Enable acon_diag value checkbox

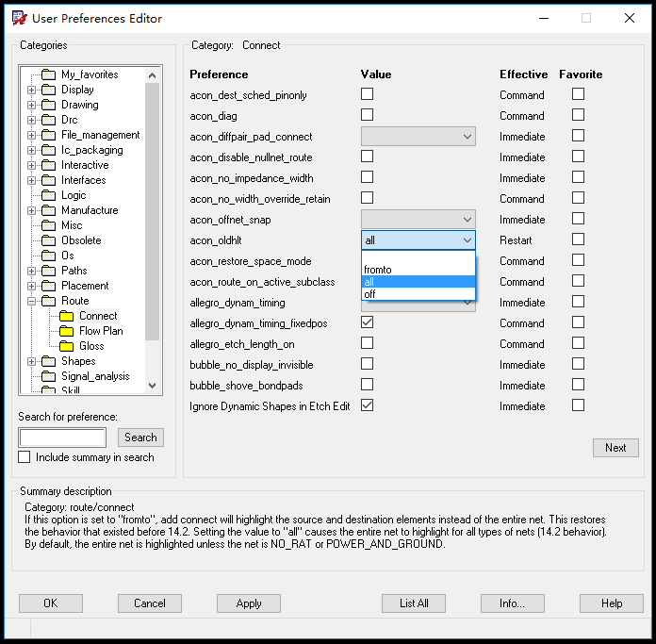click(x=367, y=115)
